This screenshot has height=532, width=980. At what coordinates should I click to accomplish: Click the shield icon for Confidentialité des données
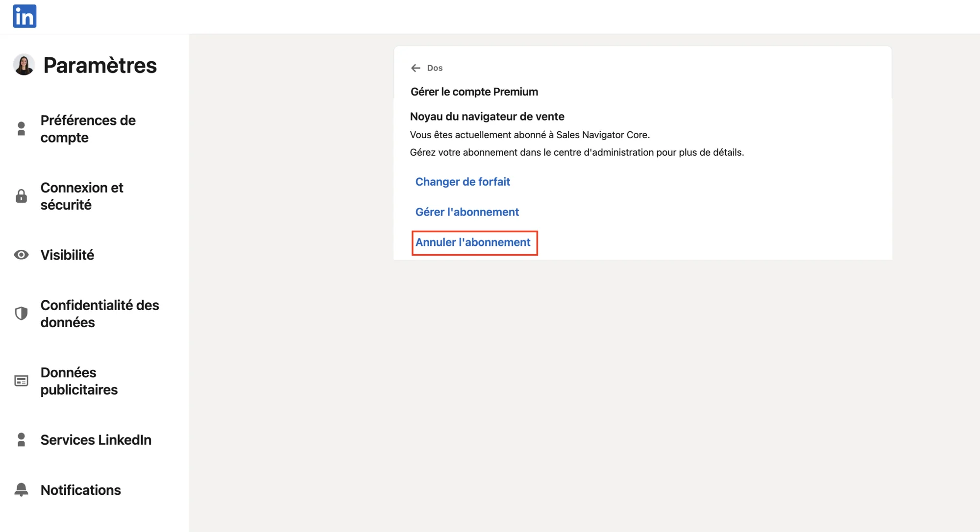(21, 314)
